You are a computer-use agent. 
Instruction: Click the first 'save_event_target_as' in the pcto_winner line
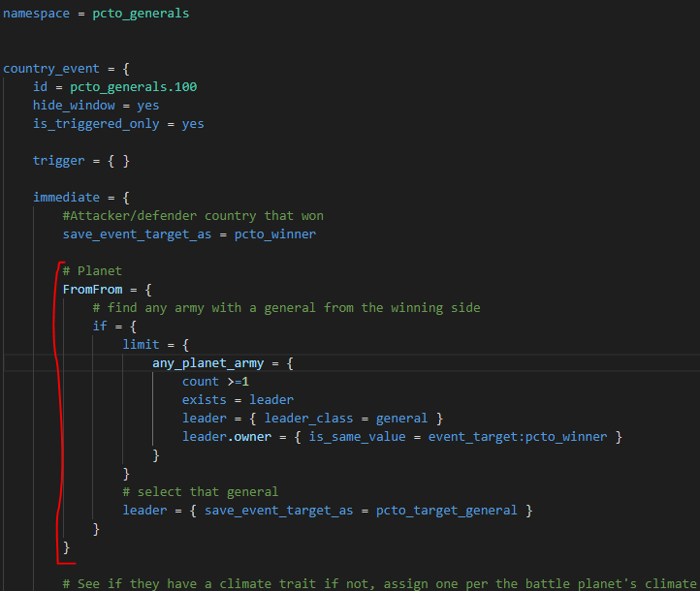[137, 234]
